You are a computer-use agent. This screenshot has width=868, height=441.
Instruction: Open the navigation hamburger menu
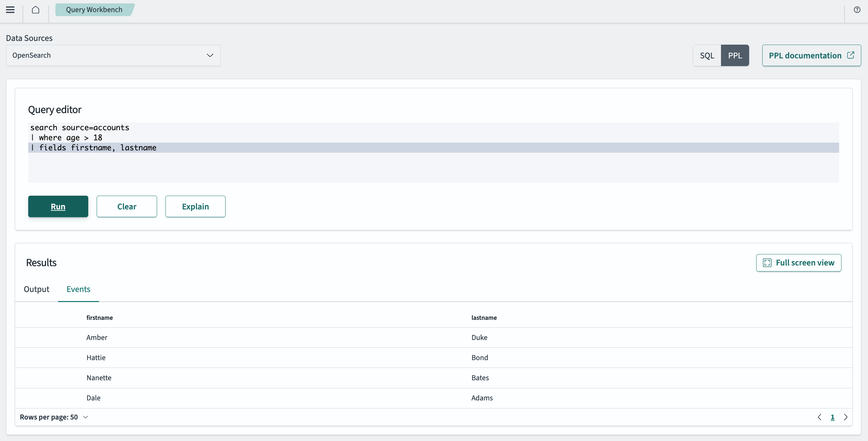click(x=10, y=10)
